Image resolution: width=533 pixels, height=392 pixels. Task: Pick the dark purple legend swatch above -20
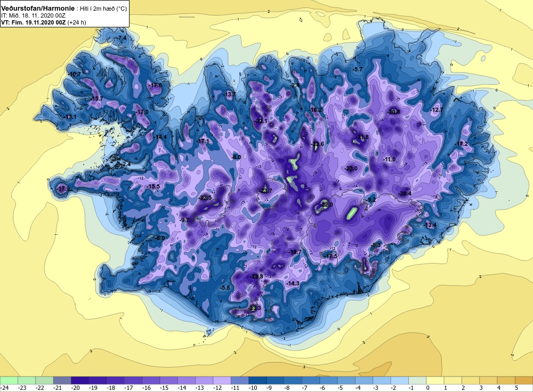[x=80, y=380]
